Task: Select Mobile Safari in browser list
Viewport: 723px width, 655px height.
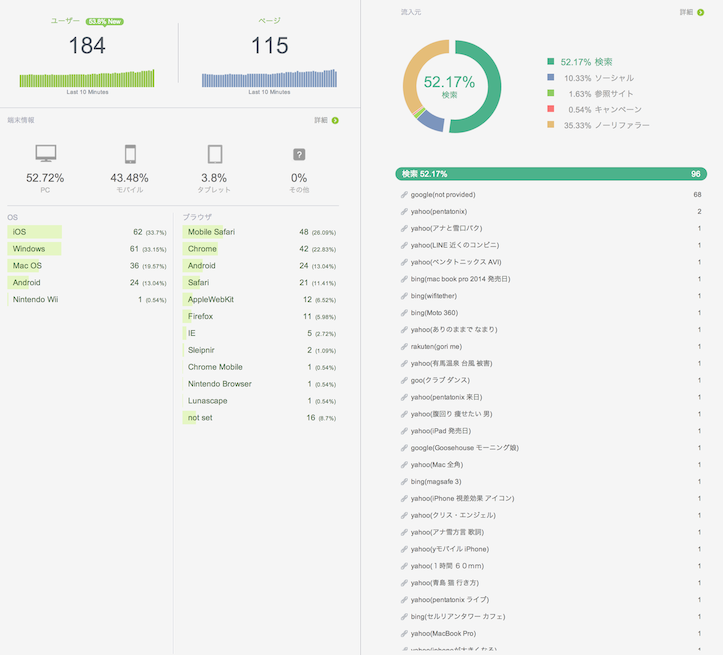Action: 211,232
